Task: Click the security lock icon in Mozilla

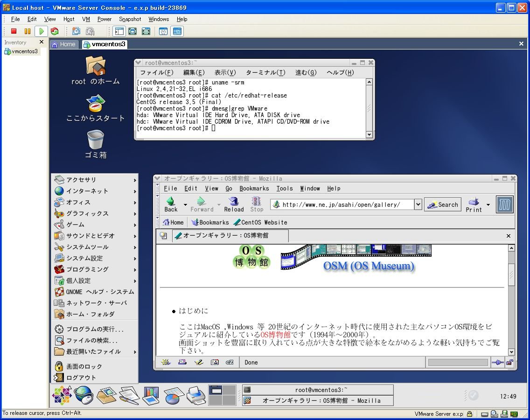Action: [x=510, y=363]
